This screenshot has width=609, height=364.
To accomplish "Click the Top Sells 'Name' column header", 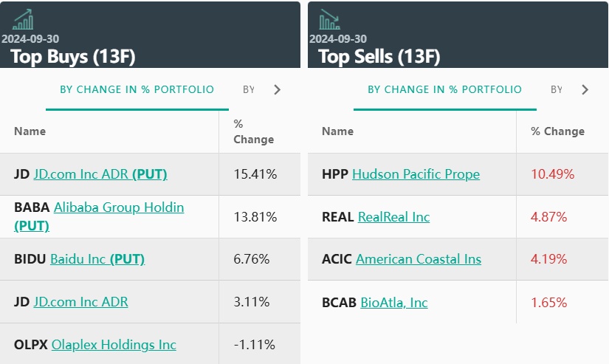I will (x=338, y=131).
